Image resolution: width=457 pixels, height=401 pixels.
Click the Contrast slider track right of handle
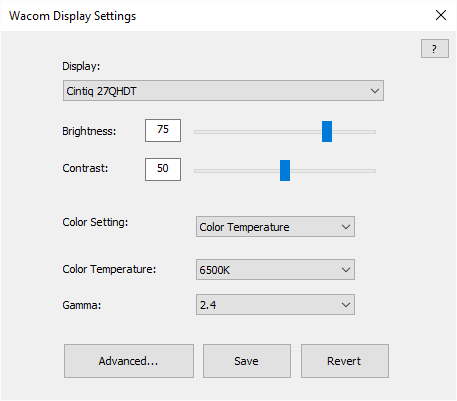pyautogui.click(x=333, y=171)
